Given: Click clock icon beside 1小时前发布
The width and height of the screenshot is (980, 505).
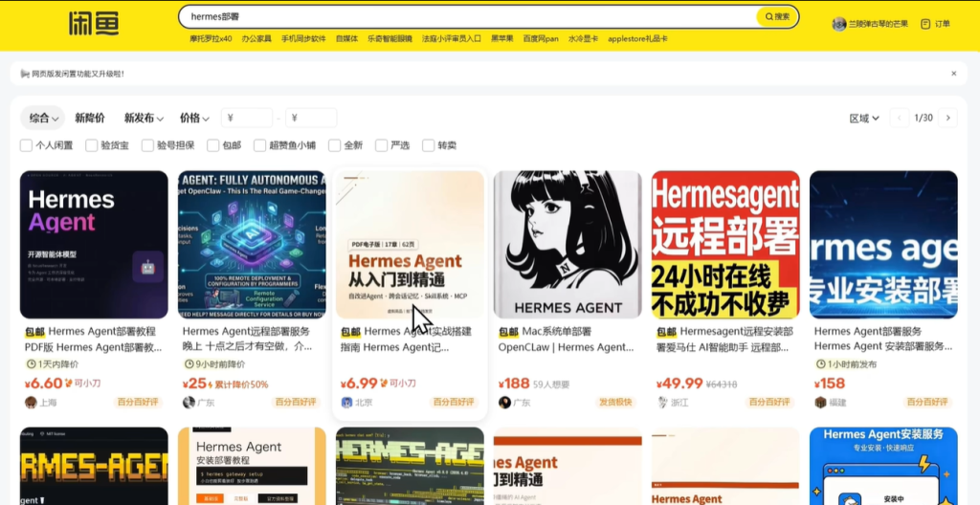Looking at the screenshot, I should tap(821, 363).
